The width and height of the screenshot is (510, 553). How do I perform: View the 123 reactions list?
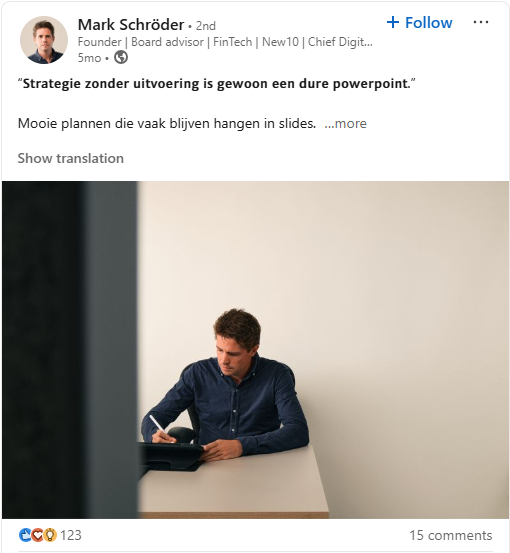(71, 535)
